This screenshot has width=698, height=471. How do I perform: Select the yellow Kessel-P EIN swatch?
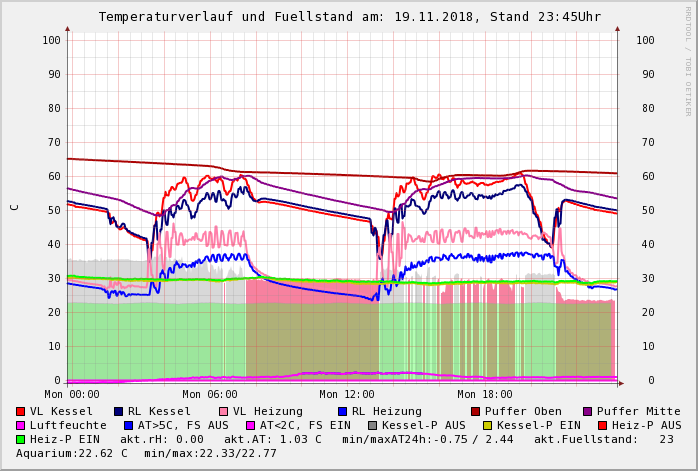pos(488,425)
